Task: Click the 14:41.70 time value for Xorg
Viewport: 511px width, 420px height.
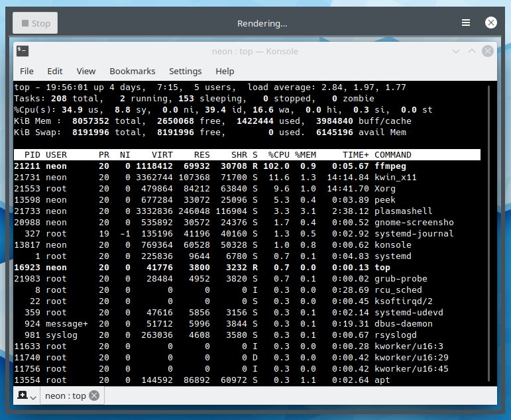Action: tap(348, 189)
